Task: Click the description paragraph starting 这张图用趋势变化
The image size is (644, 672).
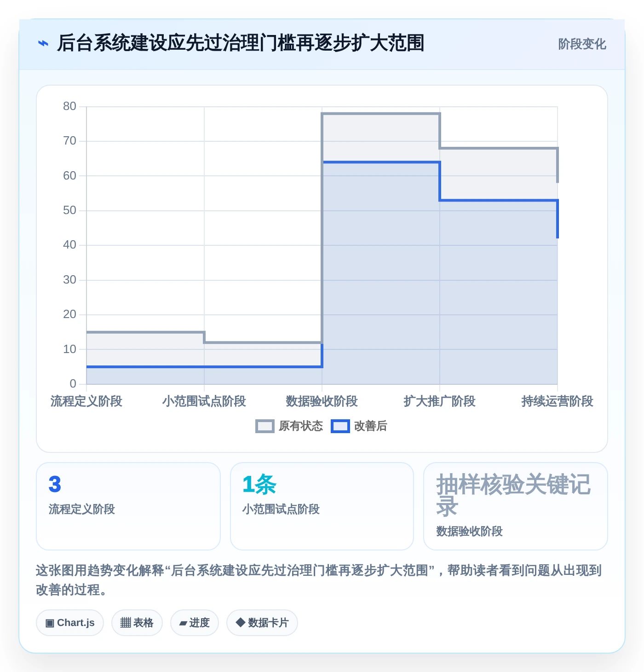Action: 319,580
